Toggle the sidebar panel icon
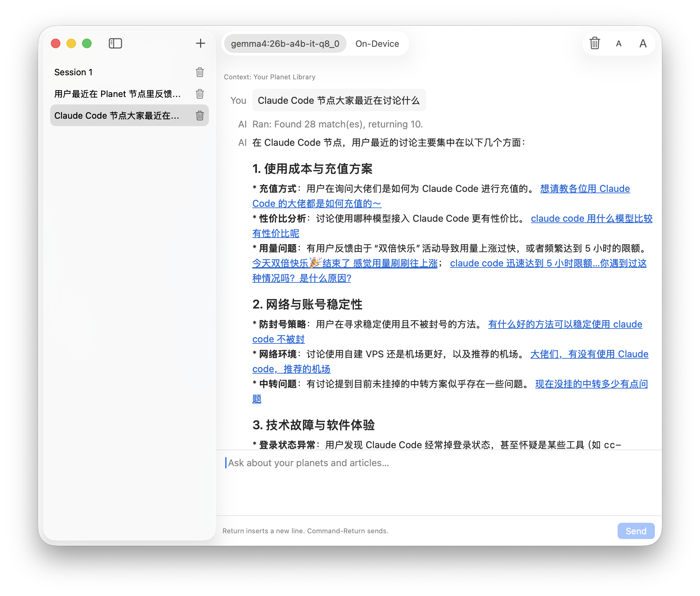The height and width of the screenshot is (596, 700). (x=115, y=43)
